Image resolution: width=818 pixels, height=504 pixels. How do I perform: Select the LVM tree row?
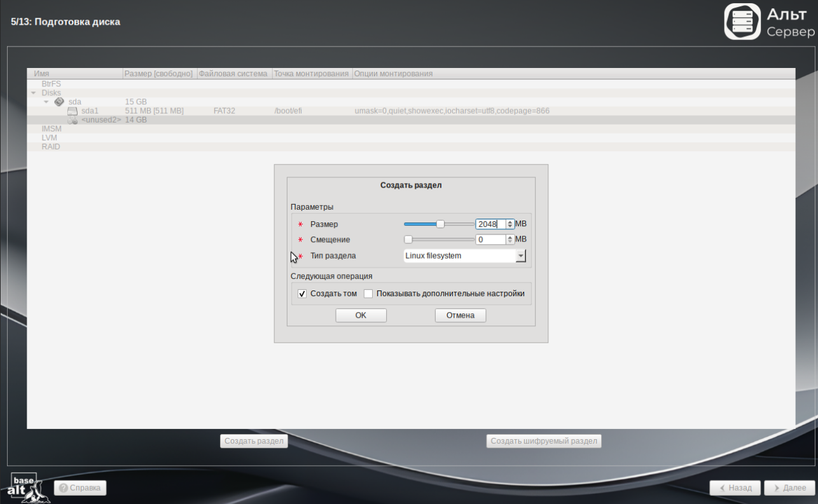point(411,137)
